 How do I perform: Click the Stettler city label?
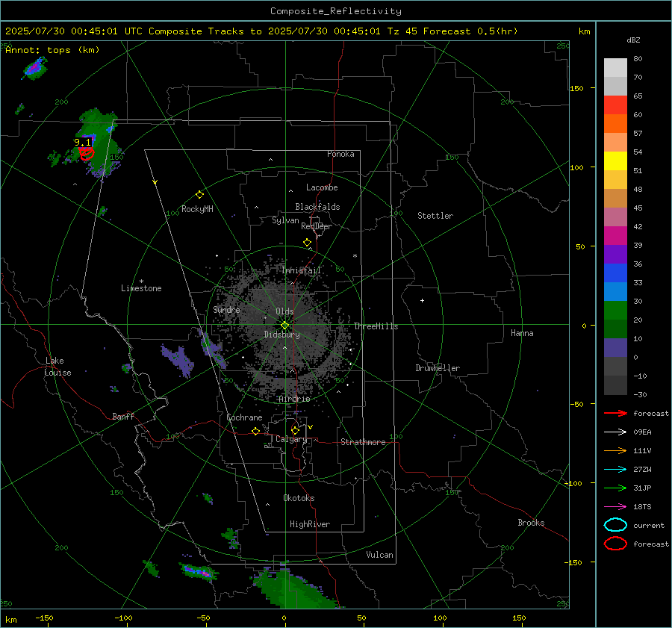(x=435, y=216)
